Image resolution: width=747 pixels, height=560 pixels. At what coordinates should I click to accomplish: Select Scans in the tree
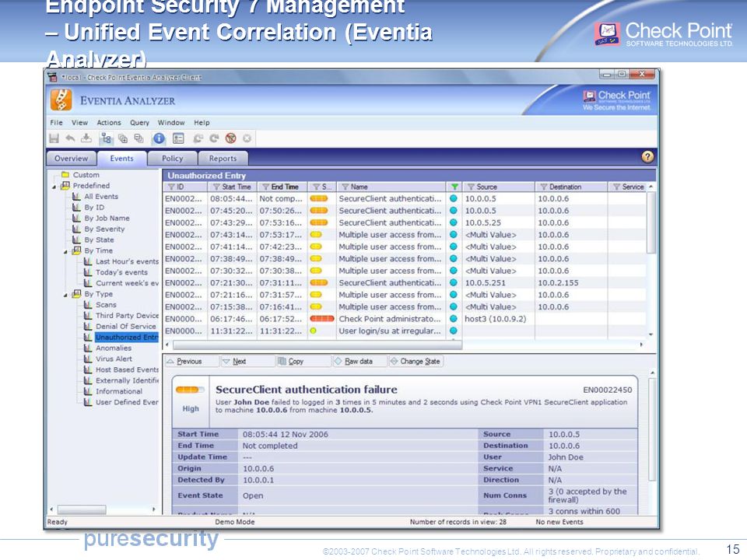[106, 305]
